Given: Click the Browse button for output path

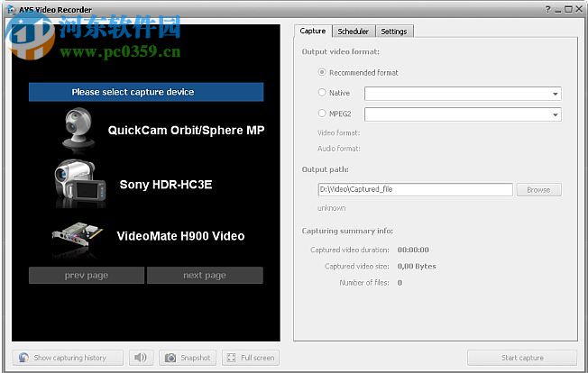Looking at the screenshot, I should pyautogui.click(x=539, y=190).
